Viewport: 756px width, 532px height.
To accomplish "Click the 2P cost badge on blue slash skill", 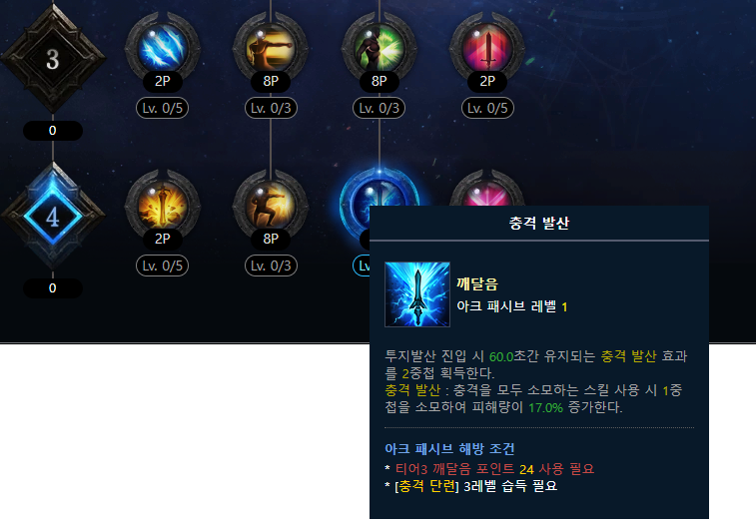I will click(x=163, y=81).
